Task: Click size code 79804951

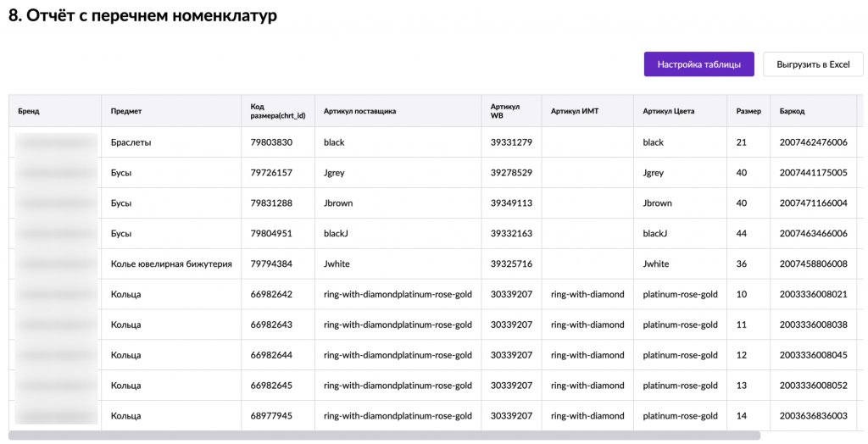Action: (x=271, y=234)
